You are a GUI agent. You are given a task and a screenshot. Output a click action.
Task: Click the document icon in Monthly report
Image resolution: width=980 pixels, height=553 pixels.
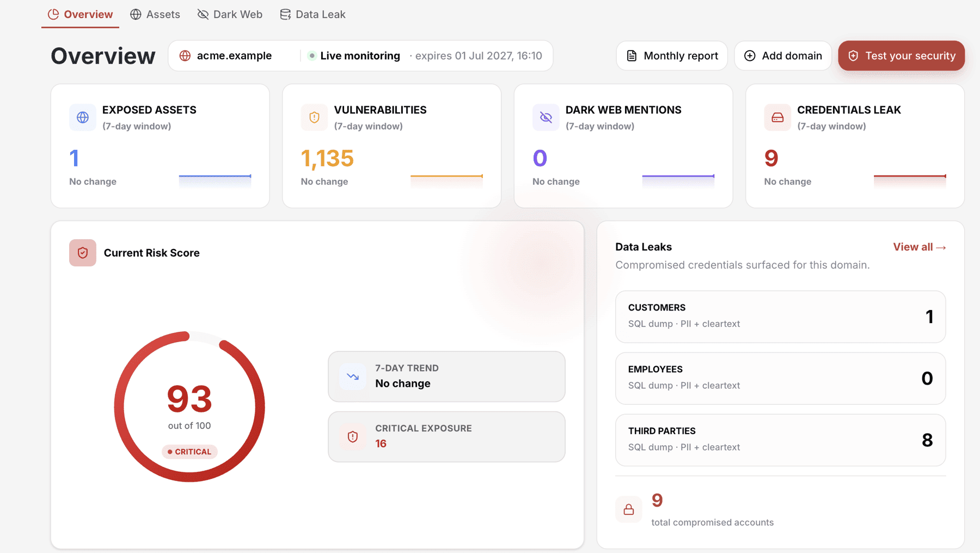click(x=632, y=56)
